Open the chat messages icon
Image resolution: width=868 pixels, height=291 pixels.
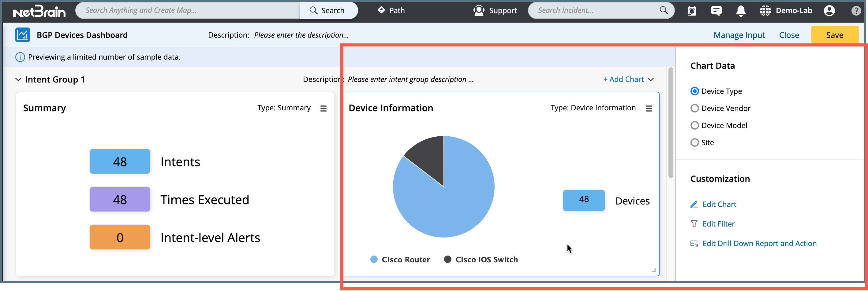click(716, 11)
